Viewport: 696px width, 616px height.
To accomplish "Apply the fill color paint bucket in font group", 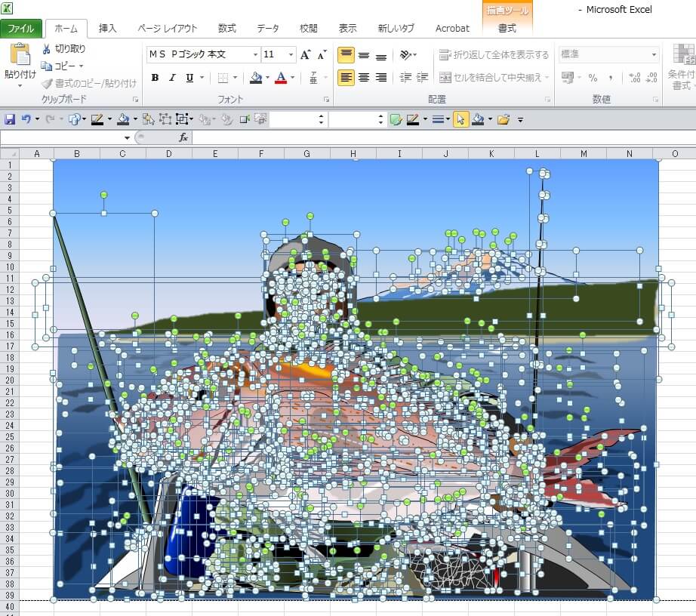I will (x=256, y=78).
